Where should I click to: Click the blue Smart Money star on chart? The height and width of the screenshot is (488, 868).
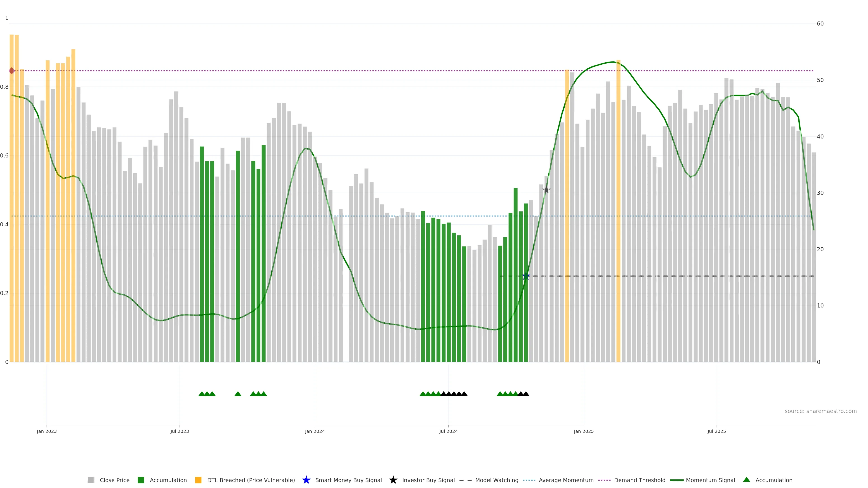526,276
